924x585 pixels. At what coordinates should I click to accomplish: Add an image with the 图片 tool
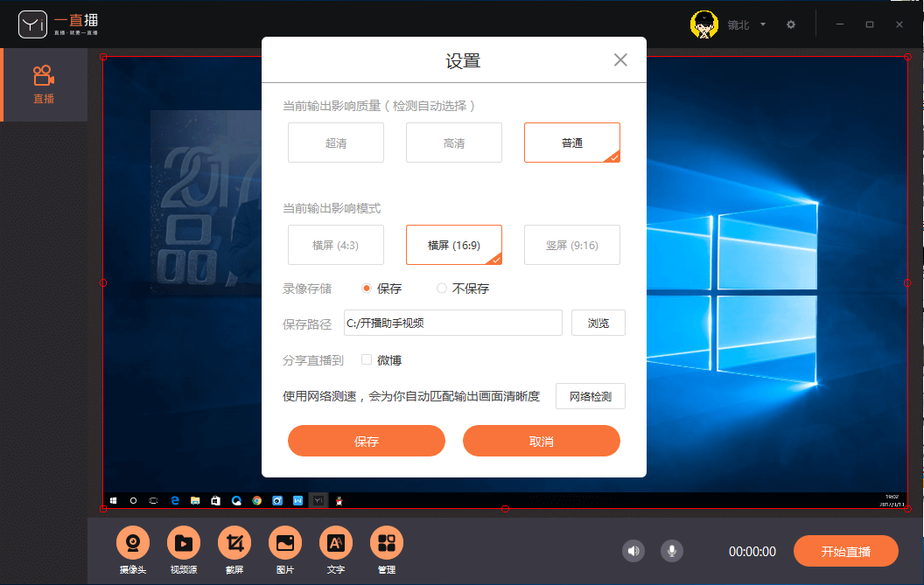click(285, 544)
